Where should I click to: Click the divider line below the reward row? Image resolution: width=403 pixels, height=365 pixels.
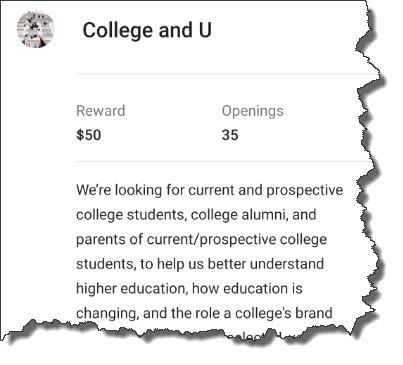(x=223, y=161)
